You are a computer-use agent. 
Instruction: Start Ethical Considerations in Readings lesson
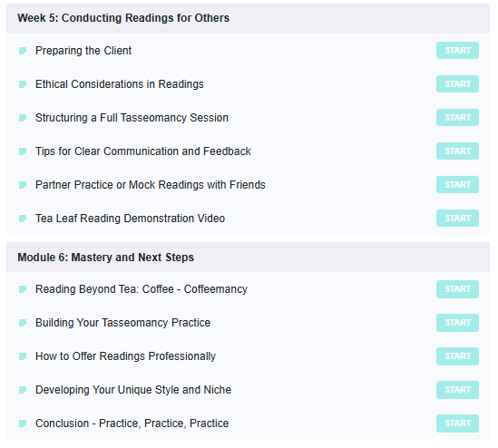[457, 84]
